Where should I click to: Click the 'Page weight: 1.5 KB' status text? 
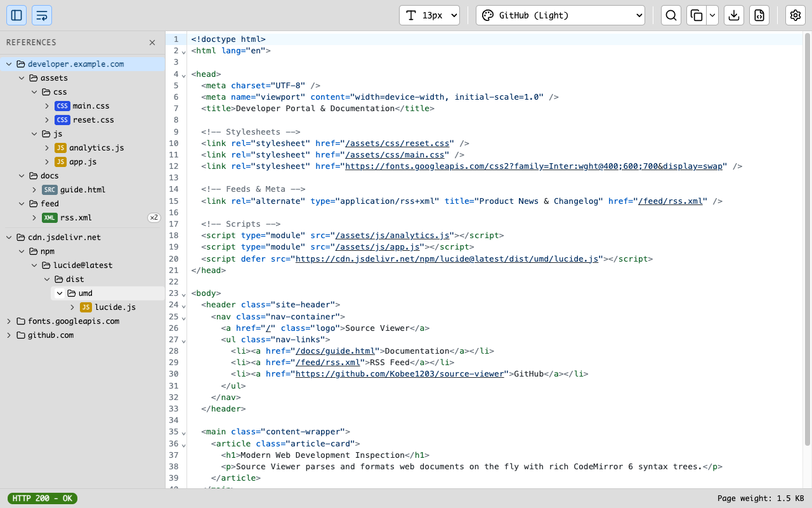[761, 498]
